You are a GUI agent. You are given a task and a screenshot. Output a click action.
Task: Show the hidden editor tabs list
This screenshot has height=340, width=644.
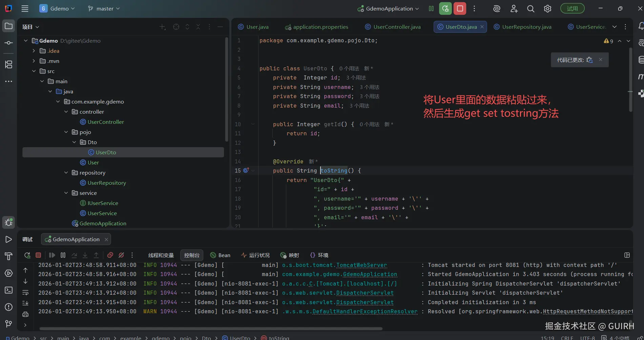615,27
